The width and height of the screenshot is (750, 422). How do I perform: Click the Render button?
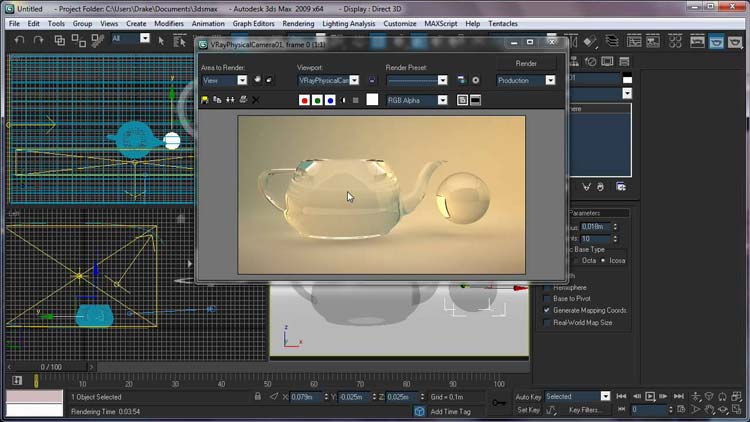pyautogui.click(x=526, y=63)
